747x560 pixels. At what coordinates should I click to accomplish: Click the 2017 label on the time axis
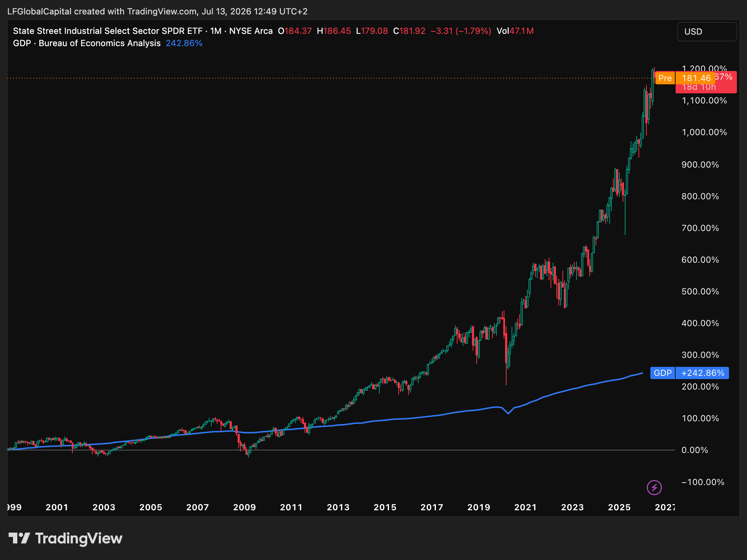click(432, 507)
